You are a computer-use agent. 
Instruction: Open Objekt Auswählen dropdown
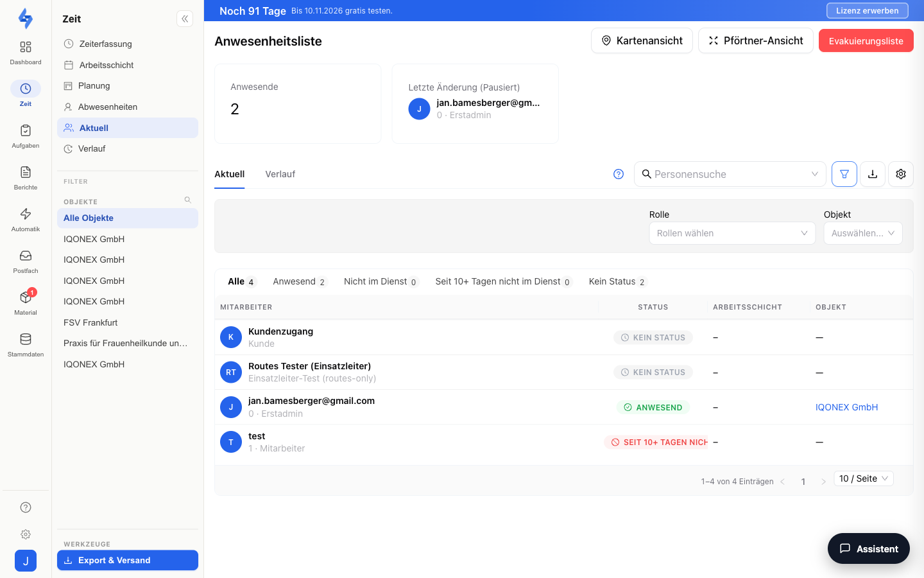point(863,233)
